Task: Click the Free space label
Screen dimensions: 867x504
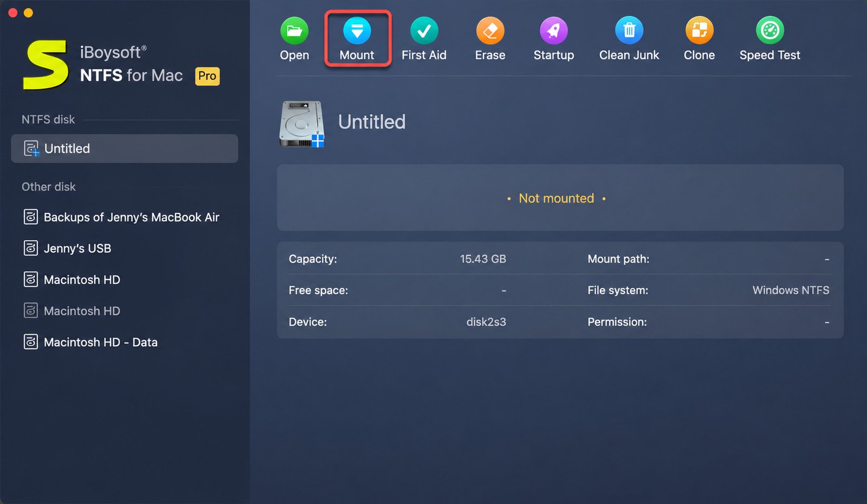Action: (318, 290)
